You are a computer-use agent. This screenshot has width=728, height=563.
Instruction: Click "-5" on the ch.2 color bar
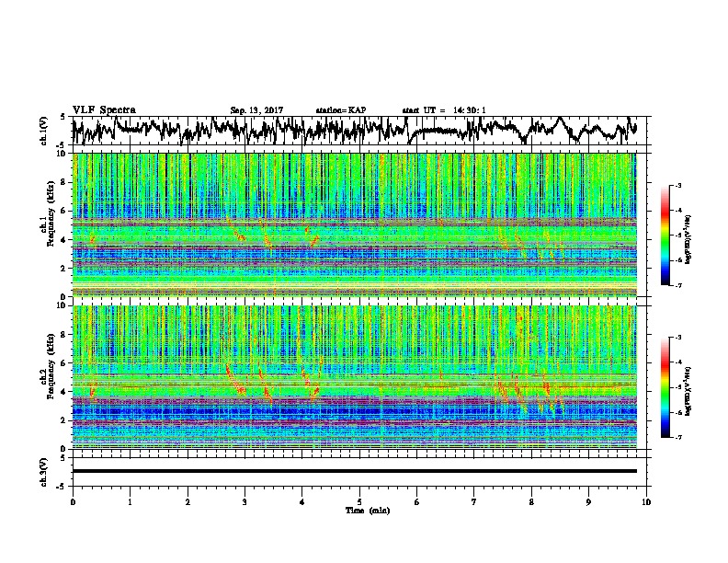point(677,387)
